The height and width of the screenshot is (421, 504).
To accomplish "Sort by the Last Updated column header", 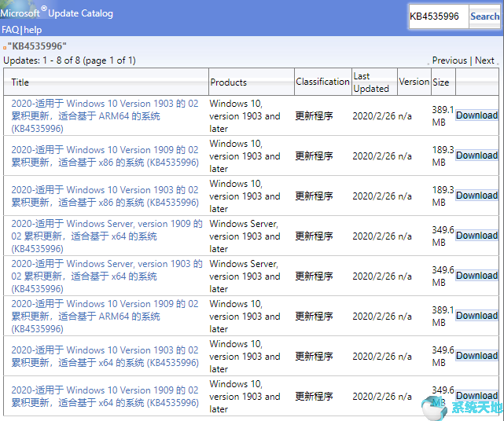I will 371,82.
